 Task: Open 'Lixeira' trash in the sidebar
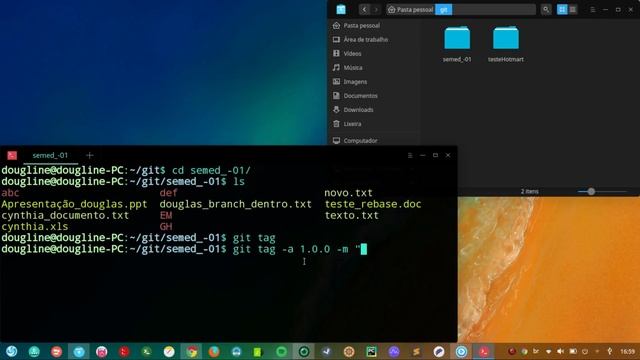(x=352, y=124)
